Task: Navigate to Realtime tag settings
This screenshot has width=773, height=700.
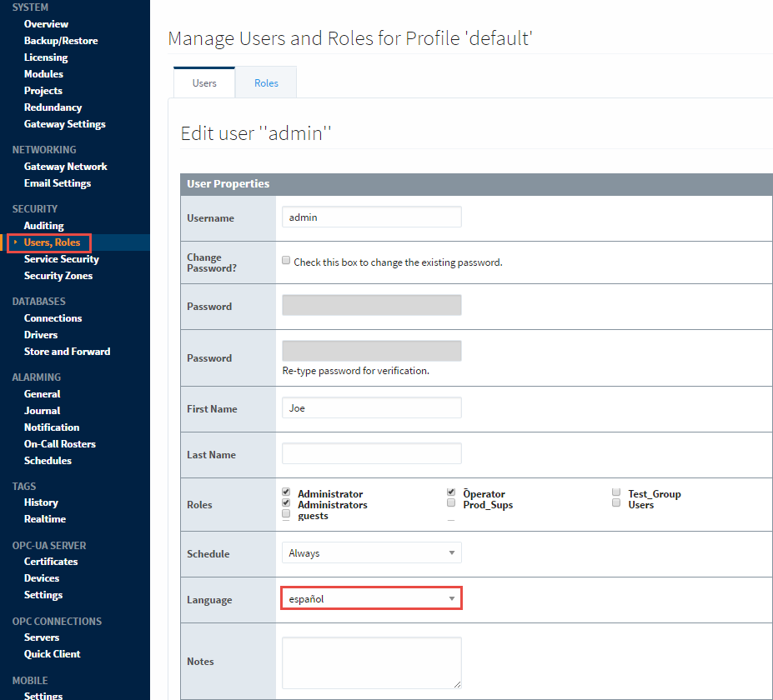Action: (x=45, y=518)
